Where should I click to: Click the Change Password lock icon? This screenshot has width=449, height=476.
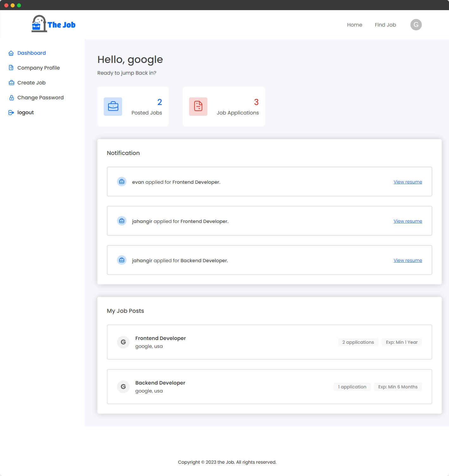(11, 97)
